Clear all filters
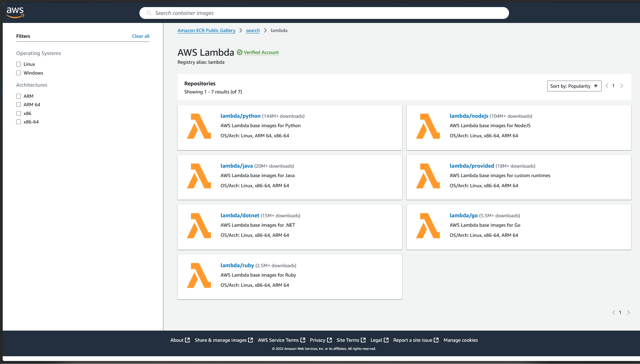 141,36
